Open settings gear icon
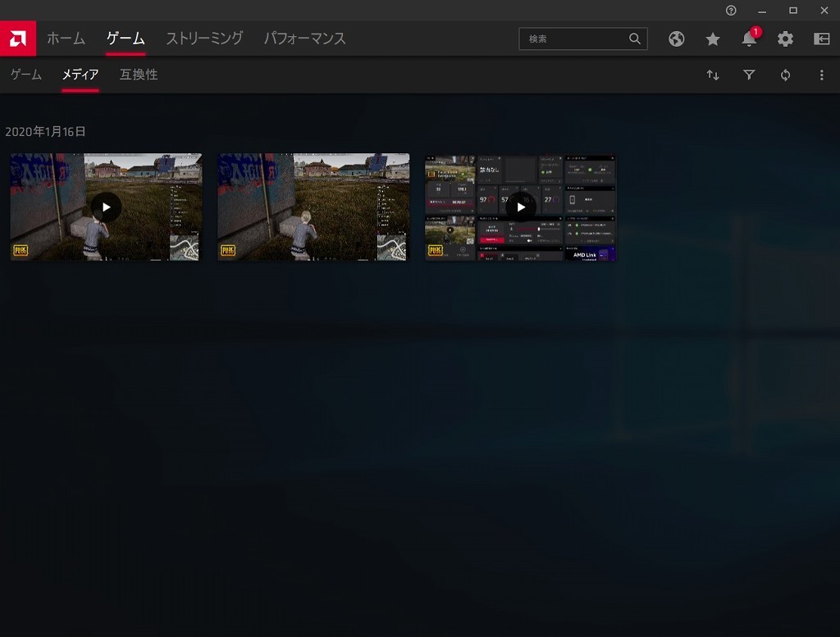The height and width of the screenshot is (637, 840). pos(785,39)
